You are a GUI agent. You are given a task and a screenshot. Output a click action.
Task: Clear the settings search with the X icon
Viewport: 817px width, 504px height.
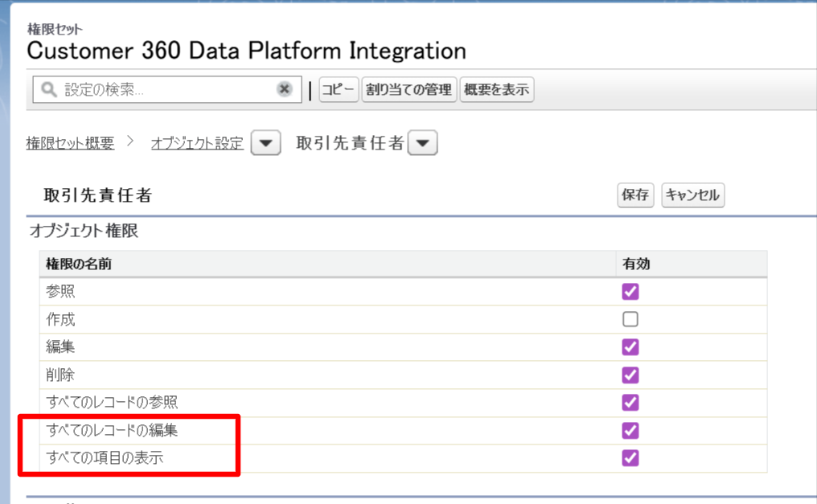(x=284, y=89)
